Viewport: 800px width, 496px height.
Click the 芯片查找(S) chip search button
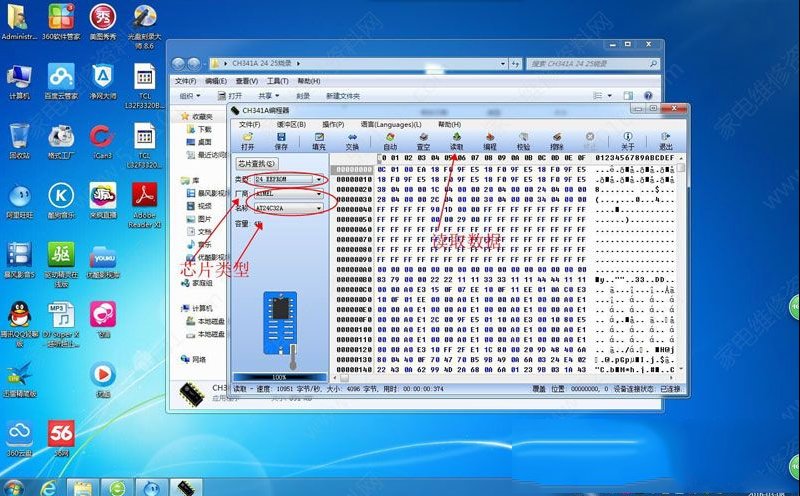click(257, 164)
